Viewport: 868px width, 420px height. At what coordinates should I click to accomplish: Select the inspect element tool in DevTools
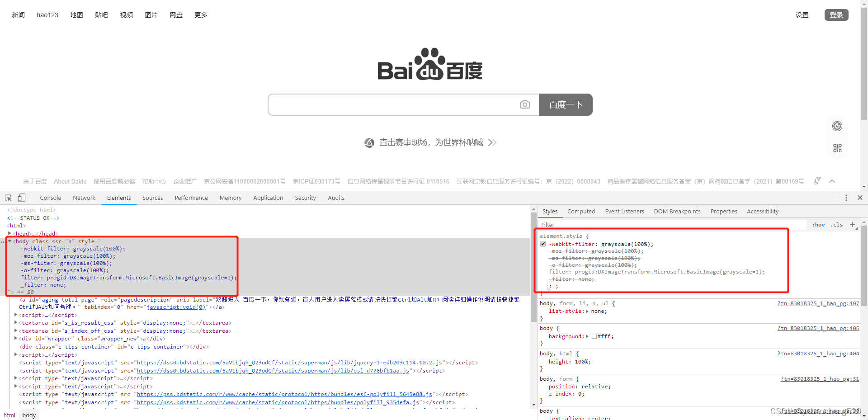tap(8, 198)
